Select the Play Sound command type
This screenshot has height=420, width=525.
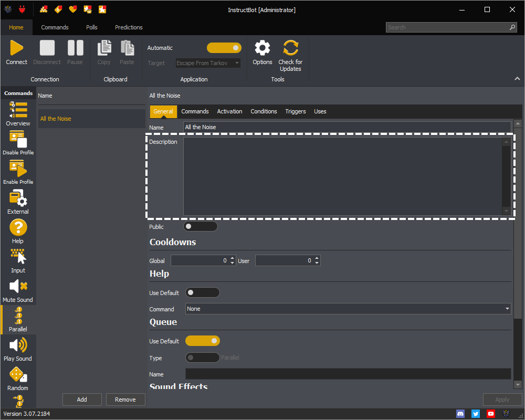pos(18,349)
